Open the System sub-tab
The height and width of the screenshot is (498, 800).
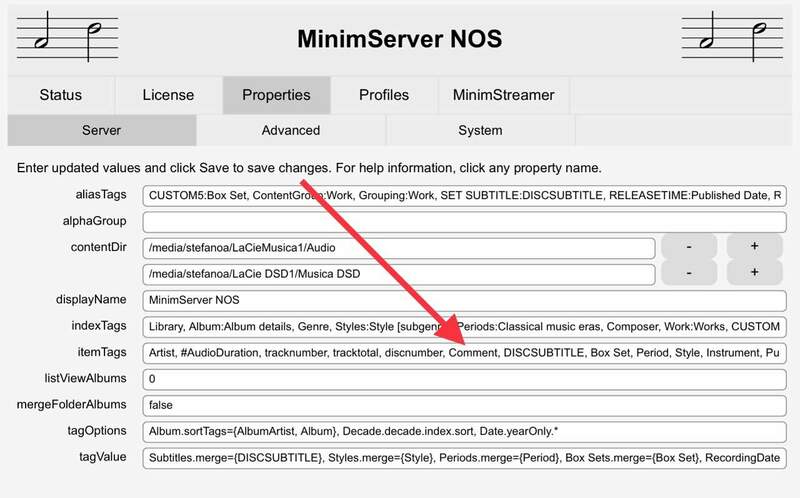tap(480, 130)
